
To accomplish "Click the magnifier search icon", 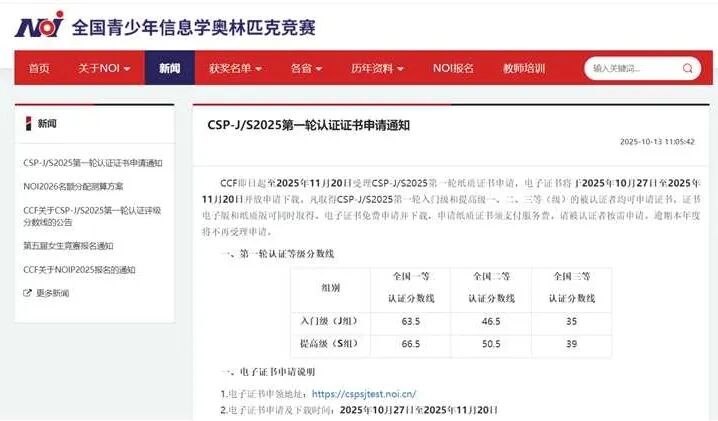I will click(x=688, y=69).
